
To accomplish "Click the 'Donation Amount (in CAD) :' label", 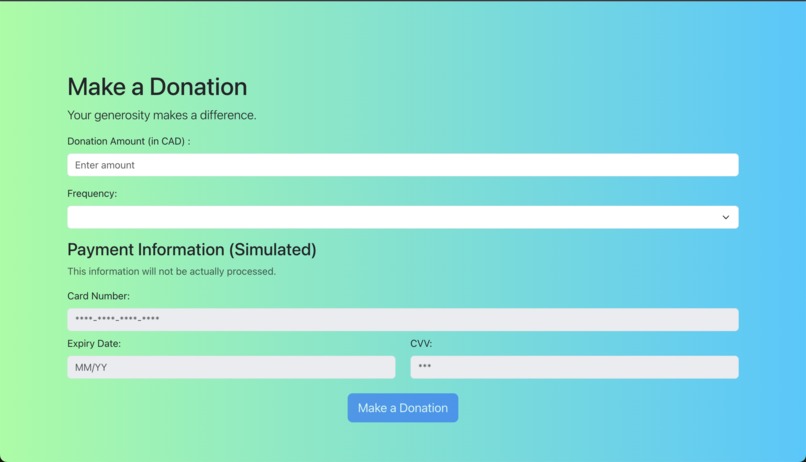I will [x=129, y=141].
